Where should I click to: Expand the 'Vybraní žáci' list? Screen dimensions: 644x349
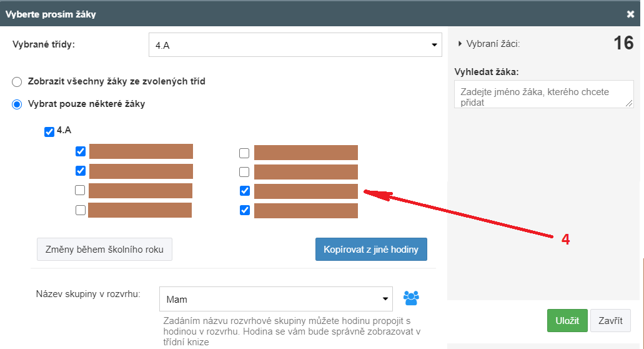point(488,44)
